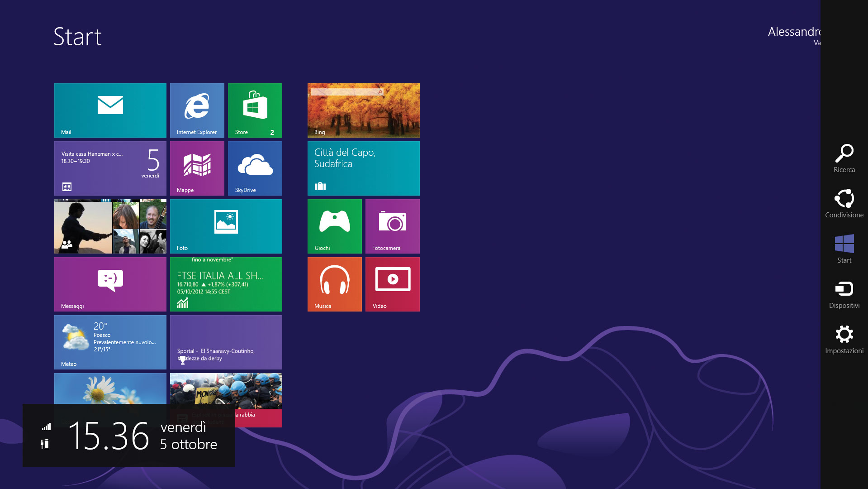Viewport: 868px width, 489px height.
Task: Open the SkyDrive tile
Action: 255,168
